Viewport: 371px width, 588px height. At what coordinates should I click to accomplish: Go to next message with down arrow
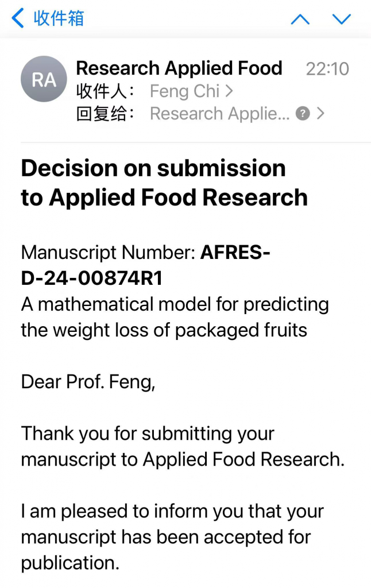click(x=342, y=19)
